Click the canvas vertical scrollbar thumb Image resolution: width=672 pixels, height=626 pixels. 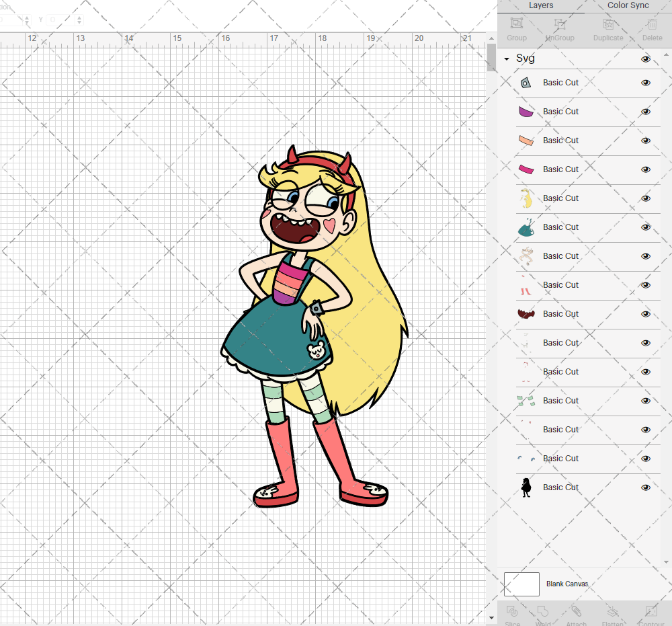pos(491,57)
